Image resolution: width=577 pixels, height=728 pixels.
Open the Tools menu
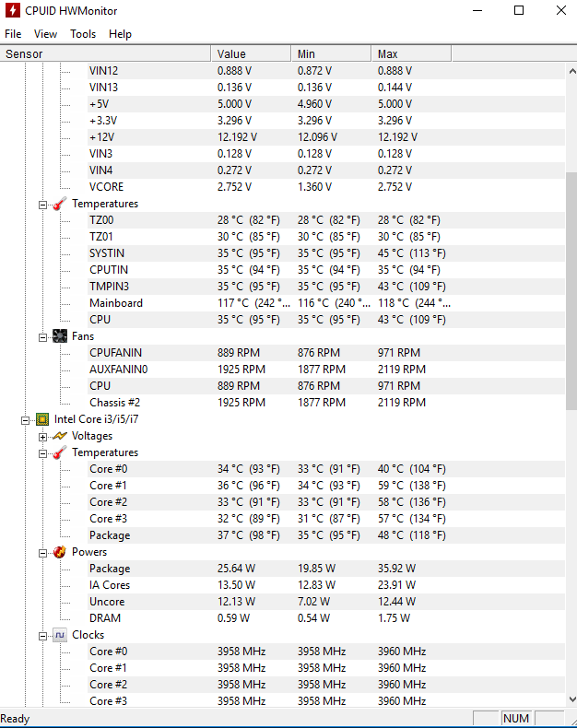point(83,34)
